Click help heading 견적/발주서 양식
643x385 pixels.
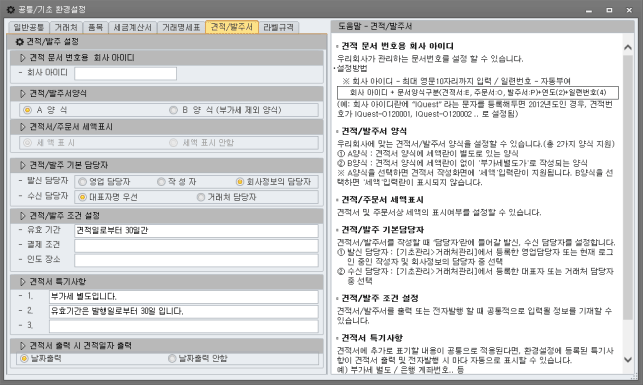[x=374, y=131]
